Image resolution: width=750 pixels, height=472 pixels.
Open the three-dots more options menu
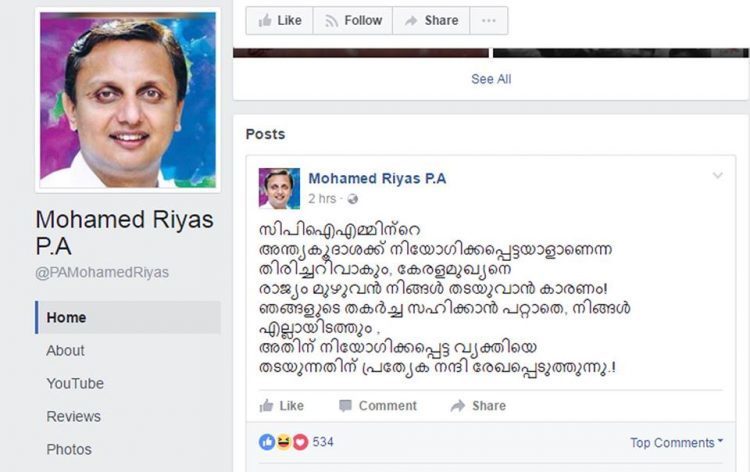pos(488,21)
